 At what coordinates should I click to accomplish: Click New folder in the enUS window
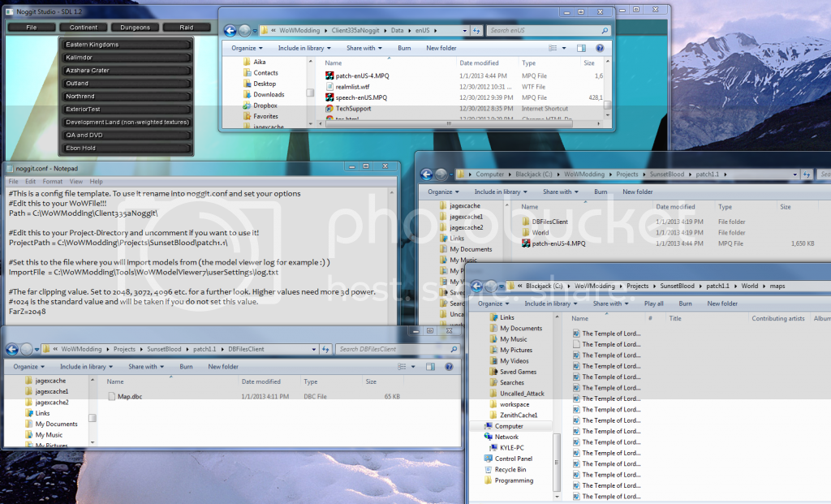pyautogui.click(x=441, y=48)
